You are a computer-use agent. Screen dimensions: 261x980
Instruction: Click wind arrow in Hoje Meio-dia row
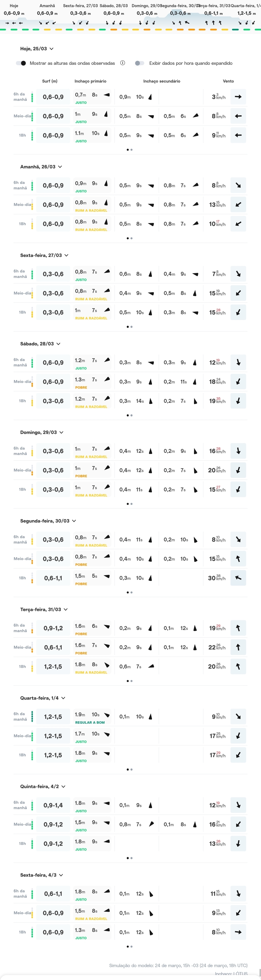coord(238,116)
